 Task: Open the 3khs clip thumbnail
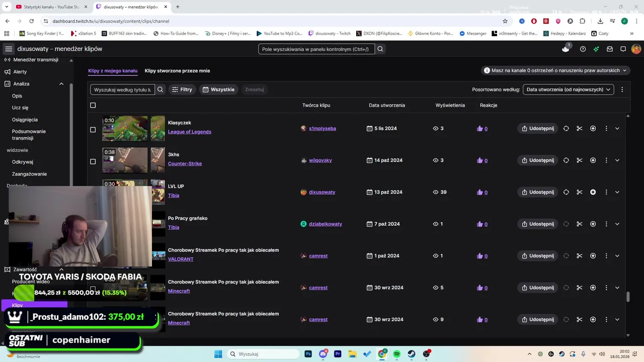[125, 160]
